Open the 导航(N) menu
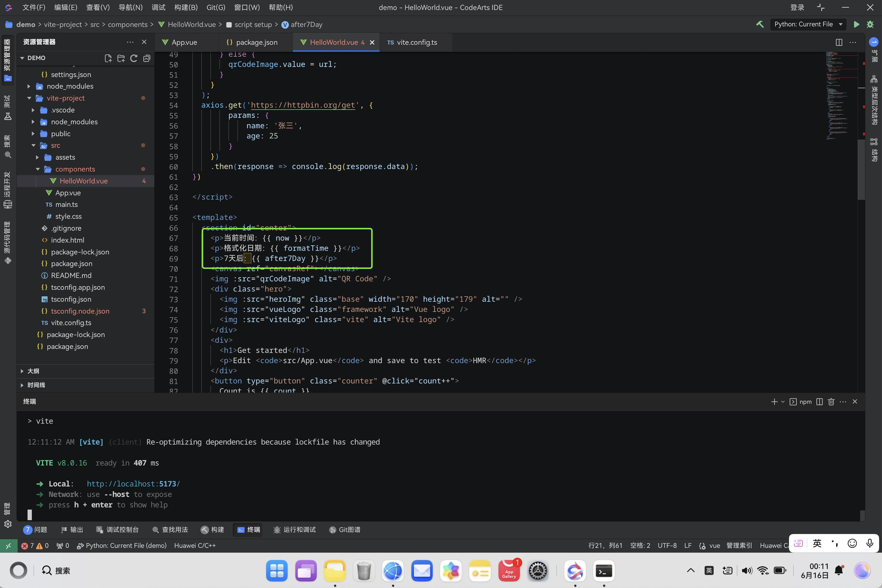The height and width of the screenshot is (588, 882). point(130,8)
